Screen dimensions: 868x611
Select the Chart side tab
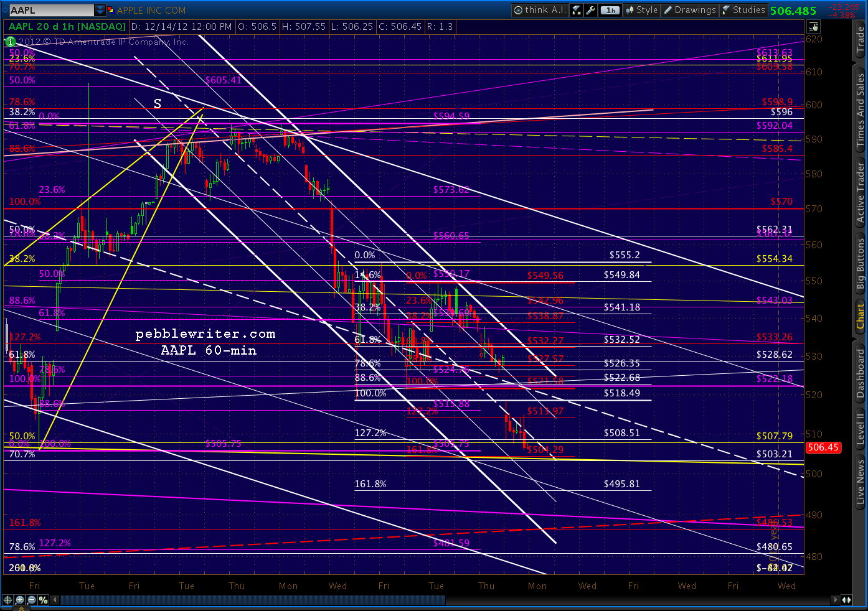pos(860,317)
